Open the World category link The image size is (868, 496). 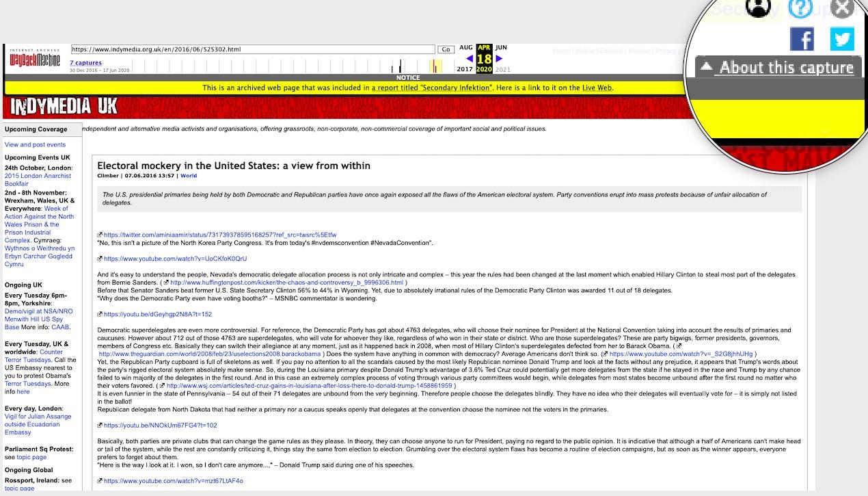click(x=189, y=176)
